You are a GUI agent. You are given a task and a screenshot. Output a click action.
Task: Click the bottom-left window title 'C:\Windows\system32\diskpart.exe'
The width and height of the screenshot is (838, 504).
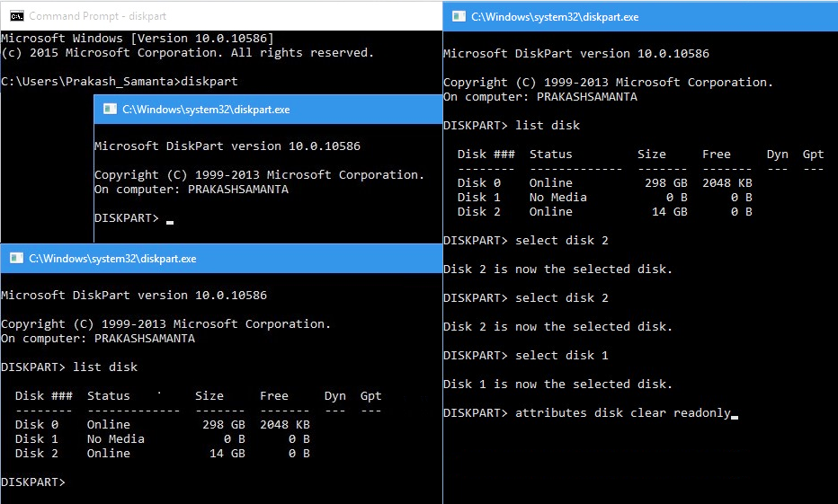point(112,259)
